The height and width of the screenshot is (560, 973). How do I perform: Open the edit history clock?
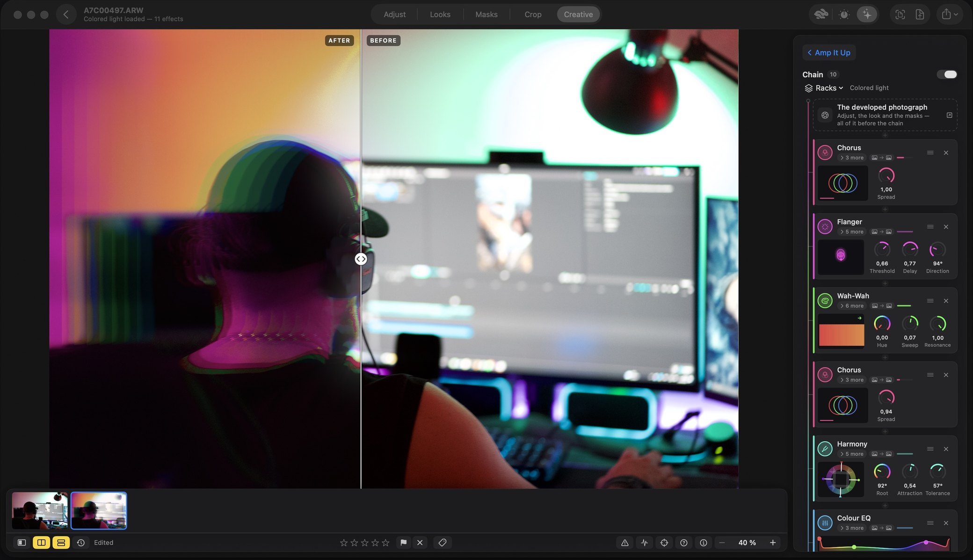81,543
